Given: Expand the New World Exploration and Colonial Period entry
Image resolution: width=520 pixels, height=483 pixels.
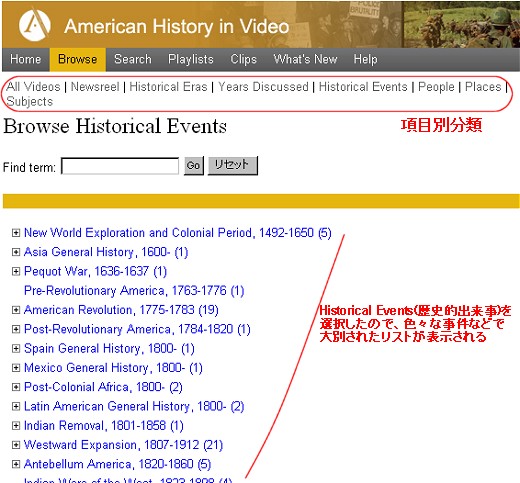Looking at the screenshot, I should pyautogui.click(x=16, y=233).
